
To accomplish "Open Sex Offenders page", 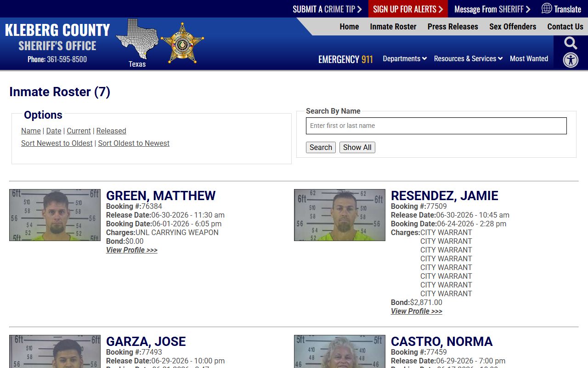I will click(x=513, y=27).
